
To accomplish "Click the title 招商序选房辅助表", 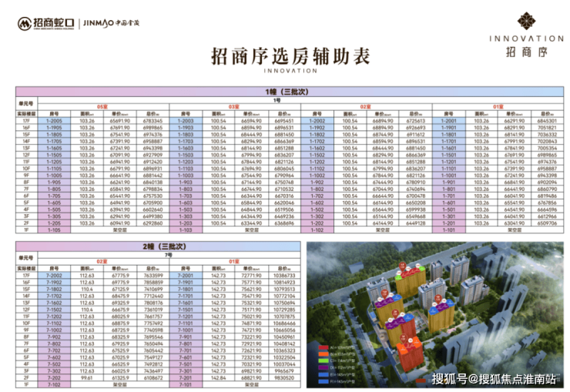I will click(x=291, y=56).
